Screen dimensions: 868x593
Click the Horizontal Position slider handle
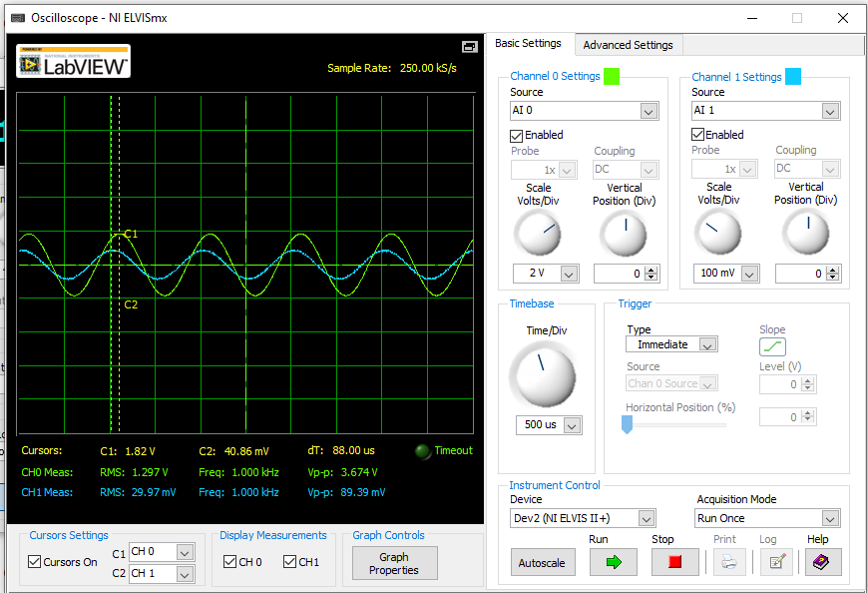[x=627, y=425]
